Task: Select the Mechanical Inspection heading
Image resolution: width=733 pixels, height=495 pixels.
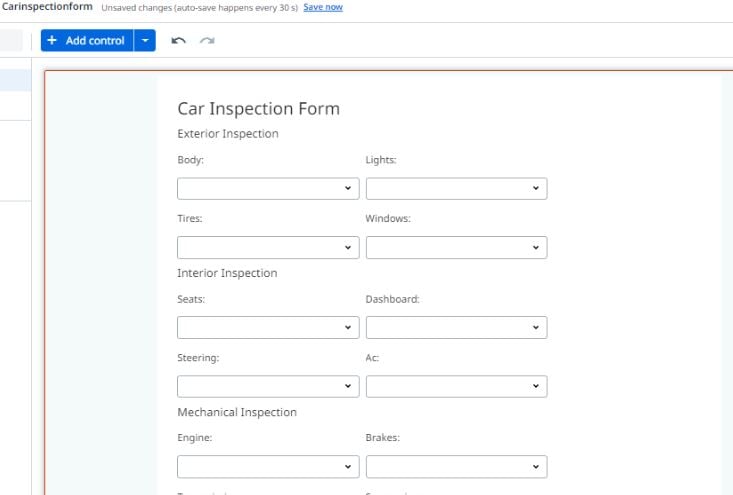Action: (x=237, y=412)
